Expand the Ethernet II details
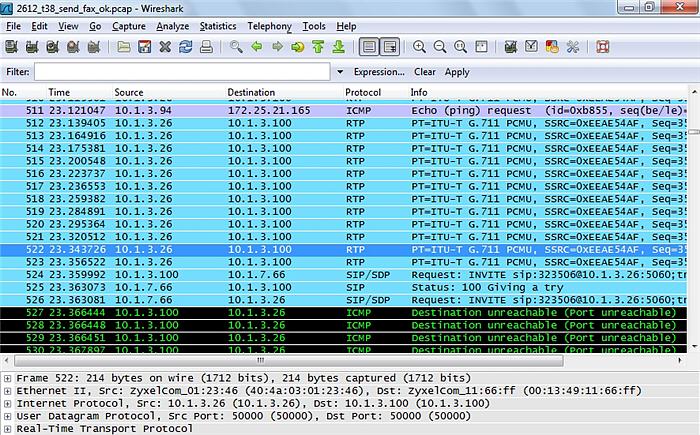Viewport: 700px width, 435px height. [8, 391]
